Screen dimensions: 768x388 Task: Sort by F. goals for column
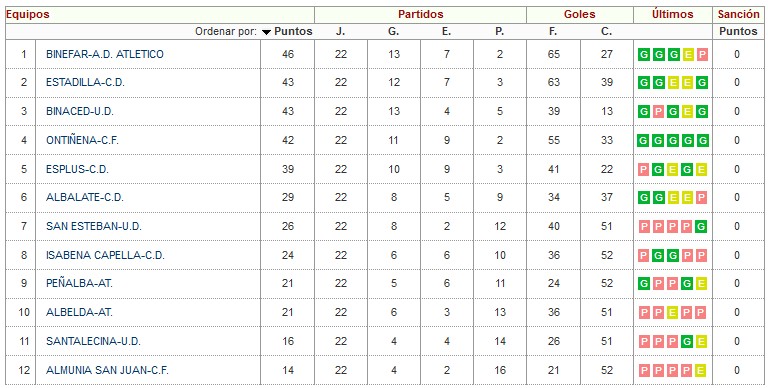pyautogui.click(x=553, y=31)
